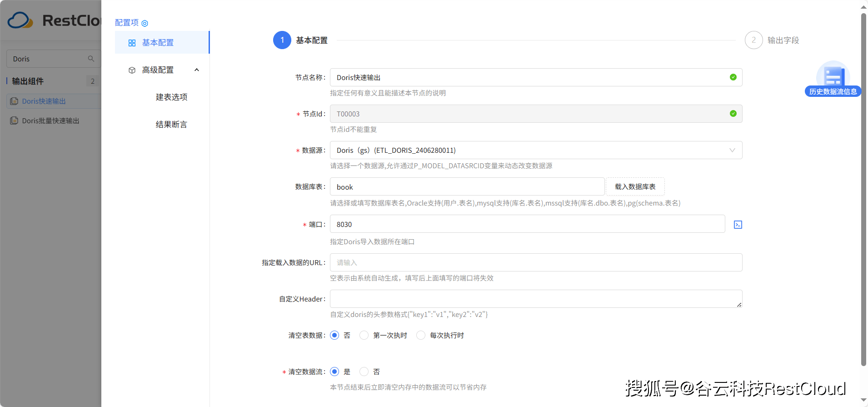Click the 指定载入数据的URL input field

(536, 262)
